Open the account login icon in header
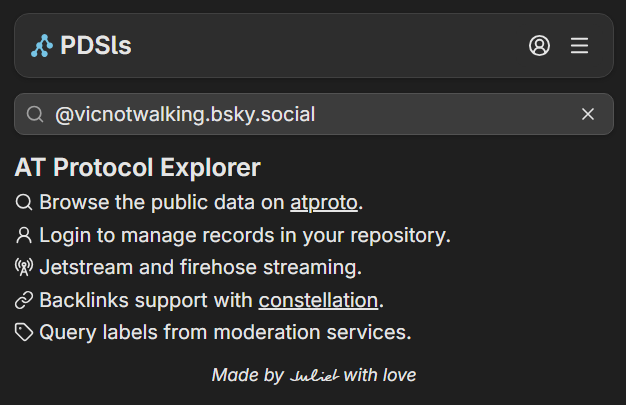This screenshot has width=626, height=405. point(539,46)
